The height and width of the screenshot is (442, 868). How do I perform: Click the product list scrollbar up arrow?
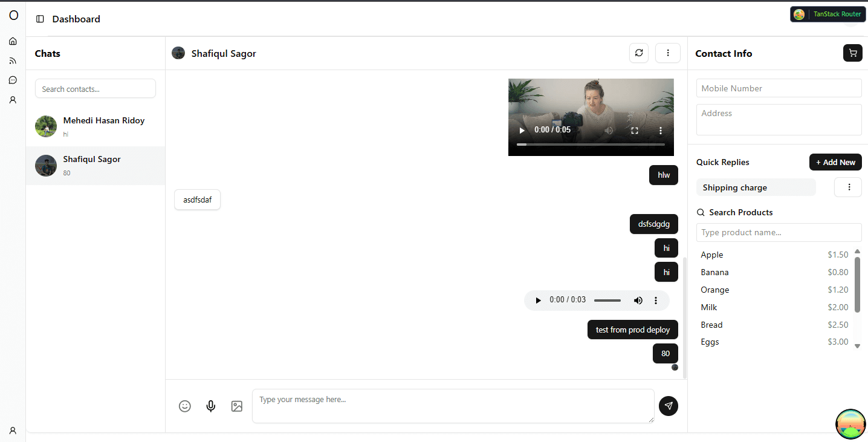point(857,252)
